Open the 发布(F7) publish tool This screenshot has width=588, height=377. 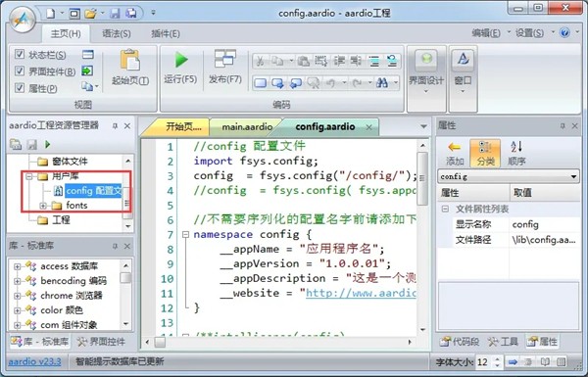click(225, 59)
